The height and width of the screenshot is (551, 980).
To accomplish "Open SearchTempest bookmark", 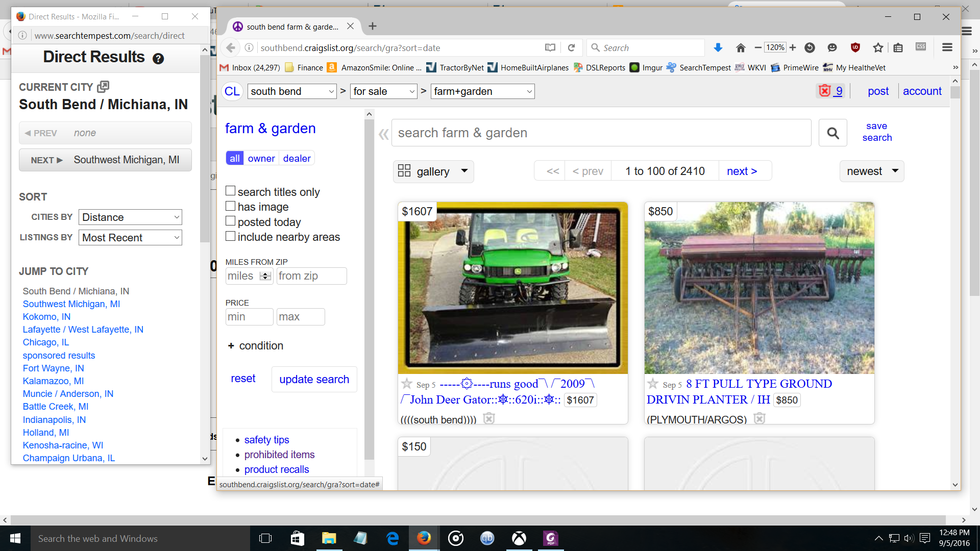I will (699, 67).
